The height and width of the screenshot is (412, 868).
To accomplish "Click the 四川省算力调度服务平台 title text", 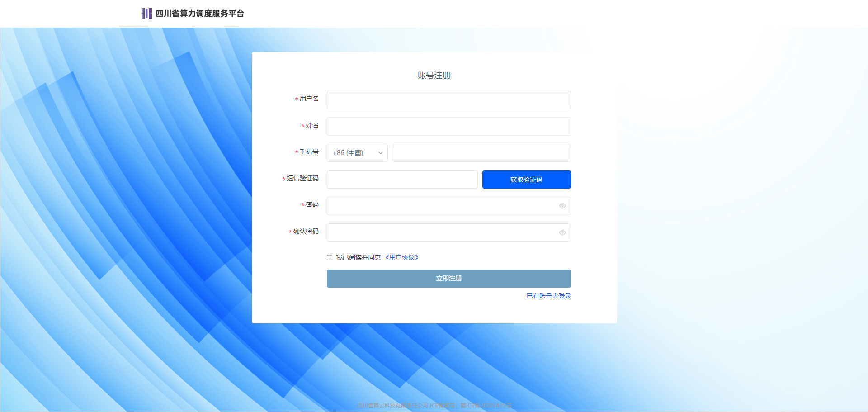I will coord(200,14).
